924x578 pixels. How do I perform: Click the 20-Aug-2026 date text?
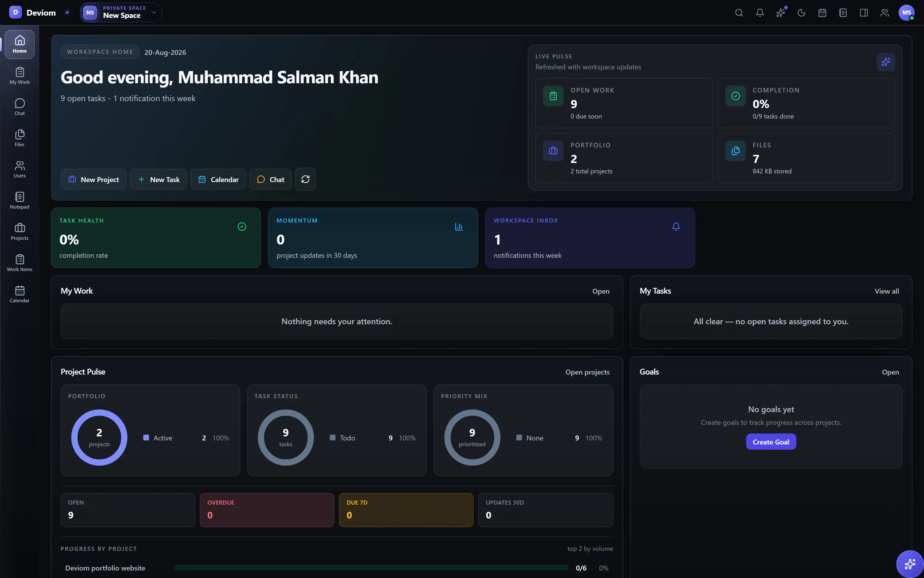(x=165, y=52)
